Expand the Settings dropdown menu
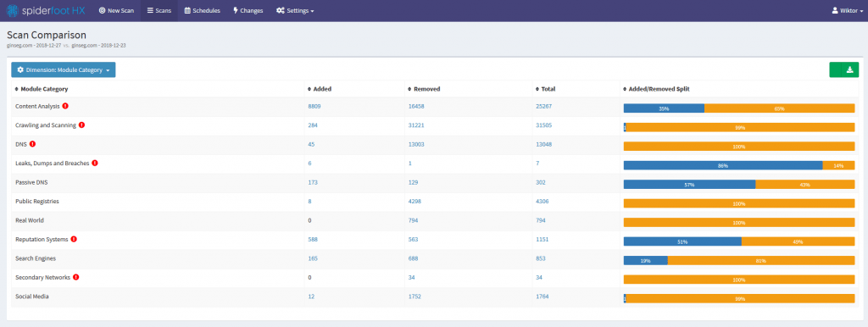This screenshot has height=327, width=868. pyautogui.click(x=295, y=10)
